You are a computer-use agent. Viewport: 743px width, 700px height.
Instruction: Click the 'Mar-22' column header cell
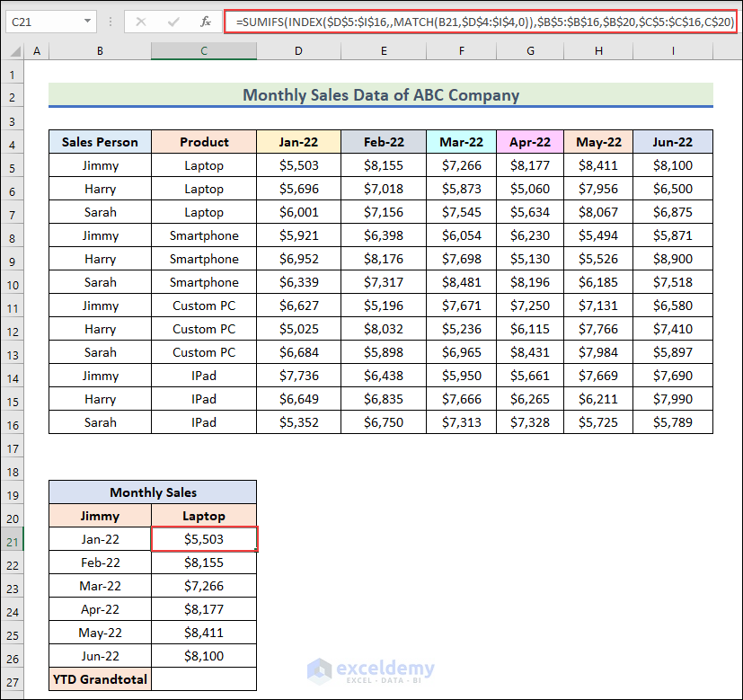point(461,142)
